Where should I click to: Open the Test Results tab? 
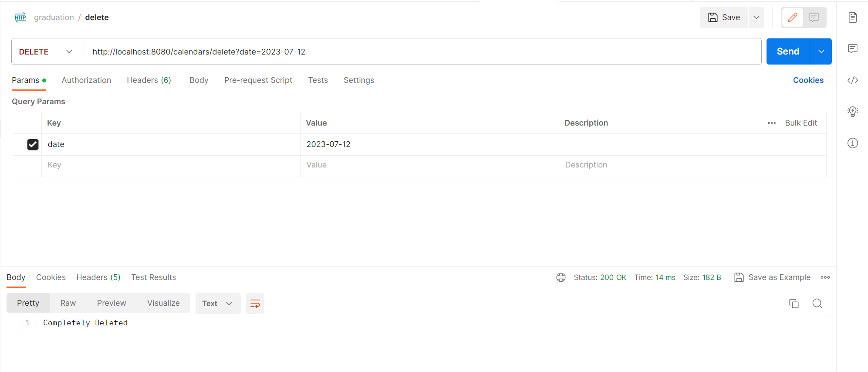154,277
